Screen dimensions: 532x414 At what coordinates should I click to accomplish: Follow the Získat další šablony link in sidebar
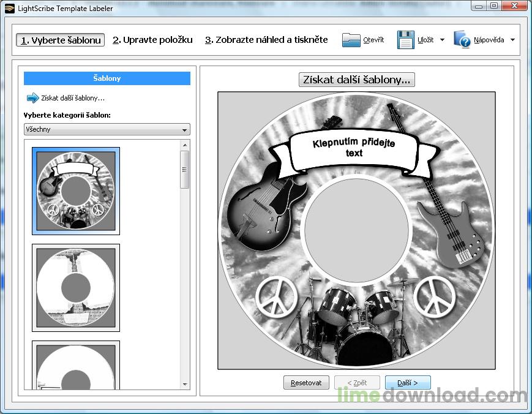(x=73, y=98)
